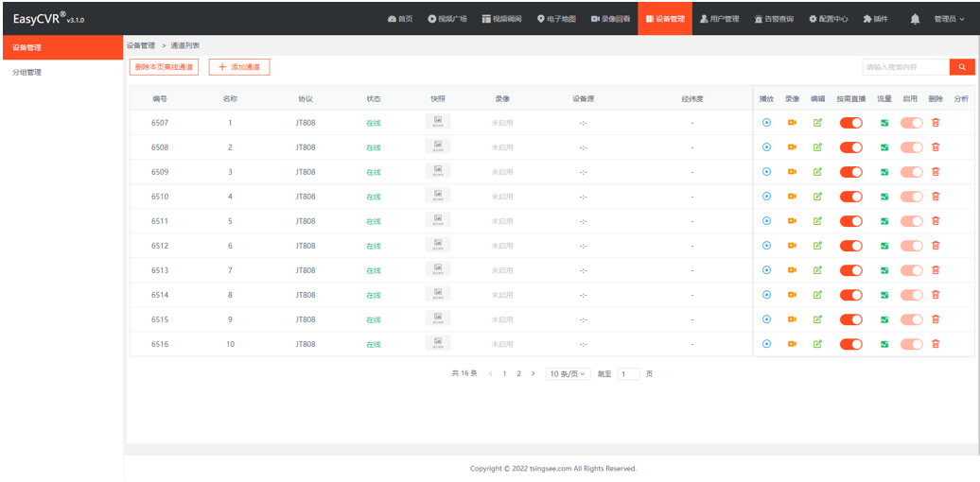Open 首页 in top navigation

pos(401,19)
